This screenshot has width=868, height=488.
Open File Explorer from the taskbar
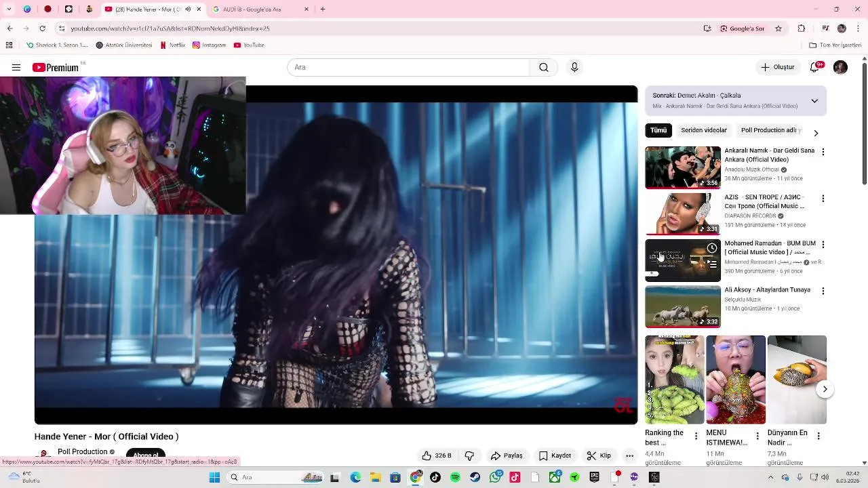pyautogui.click(x=376, y=477)
